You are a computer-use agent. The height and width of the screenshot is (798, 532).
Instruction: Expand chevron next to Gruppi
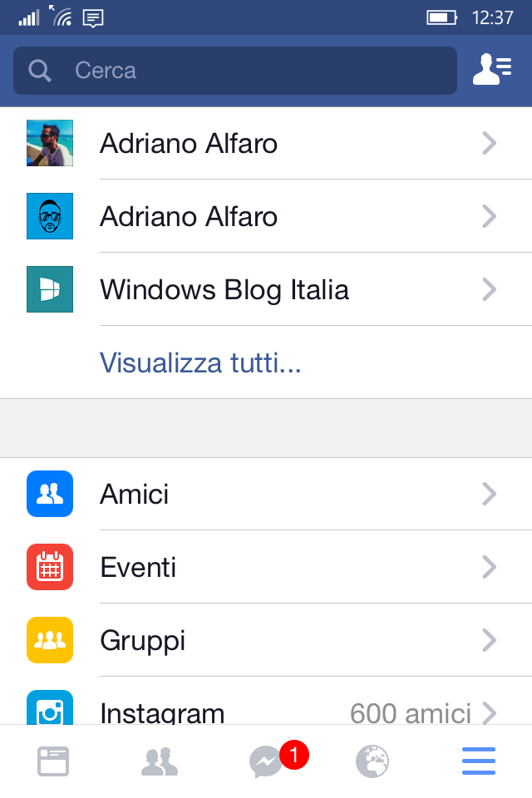[490, 640]
